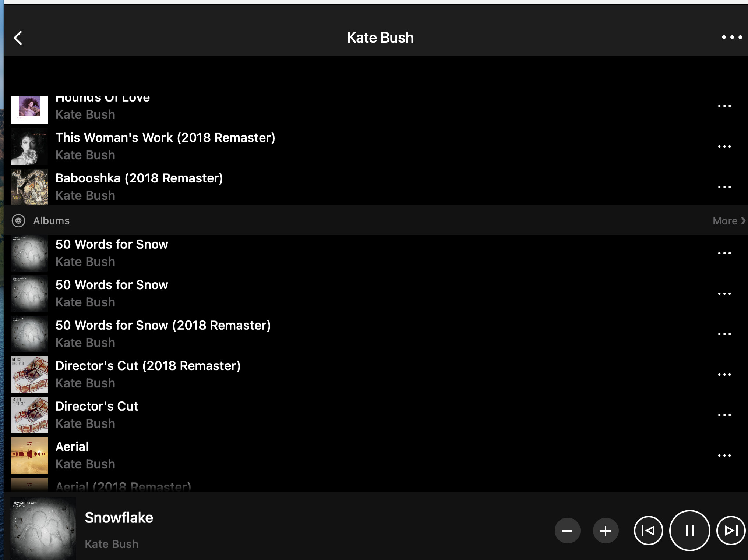Open options for Aerial album
The image size is (748, 560).
(724, 456)
